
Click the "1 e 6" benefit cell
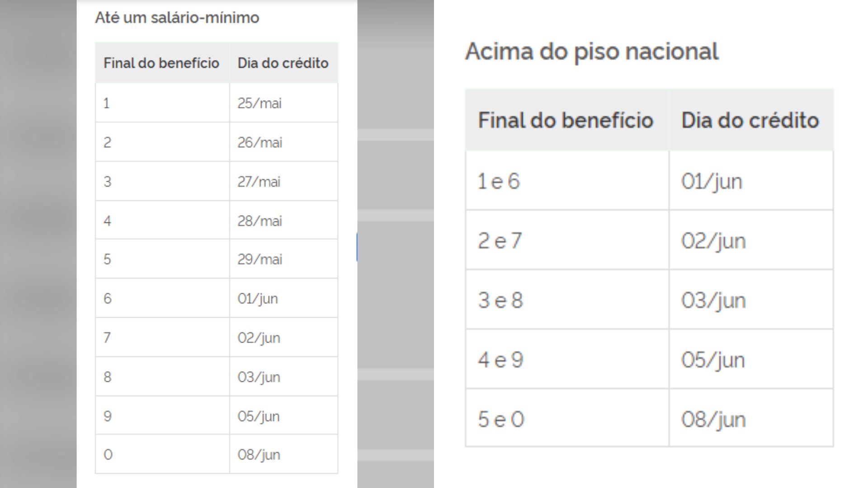click(499, 181)
